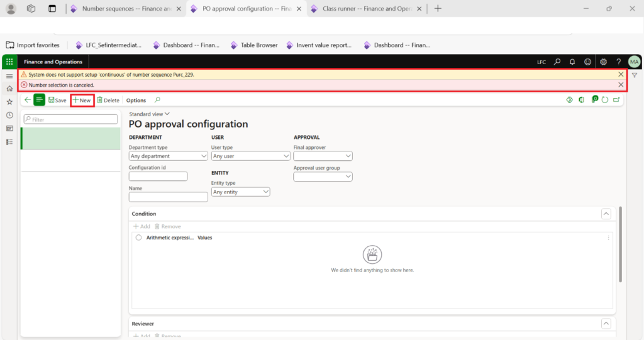Click Delete in the action pane
This screenshot has height=340, width=644.
pos(108,100)
